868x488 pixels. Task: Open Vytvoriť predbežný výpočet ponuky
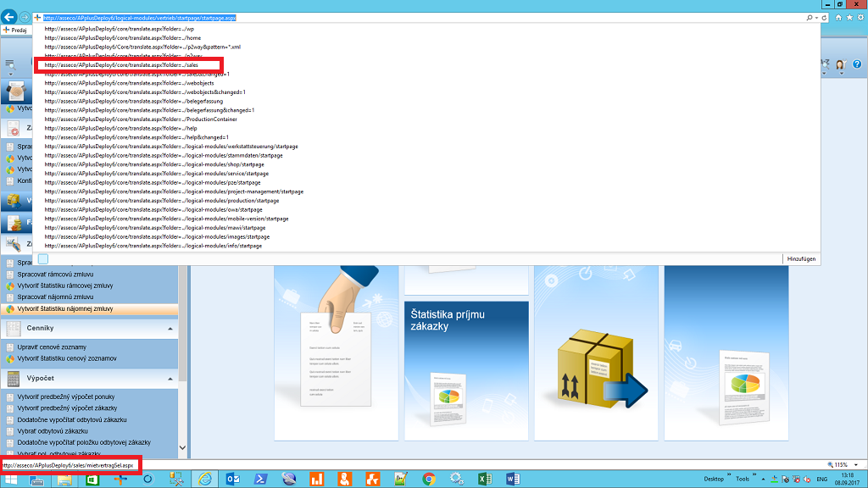(x=66, y=396)
